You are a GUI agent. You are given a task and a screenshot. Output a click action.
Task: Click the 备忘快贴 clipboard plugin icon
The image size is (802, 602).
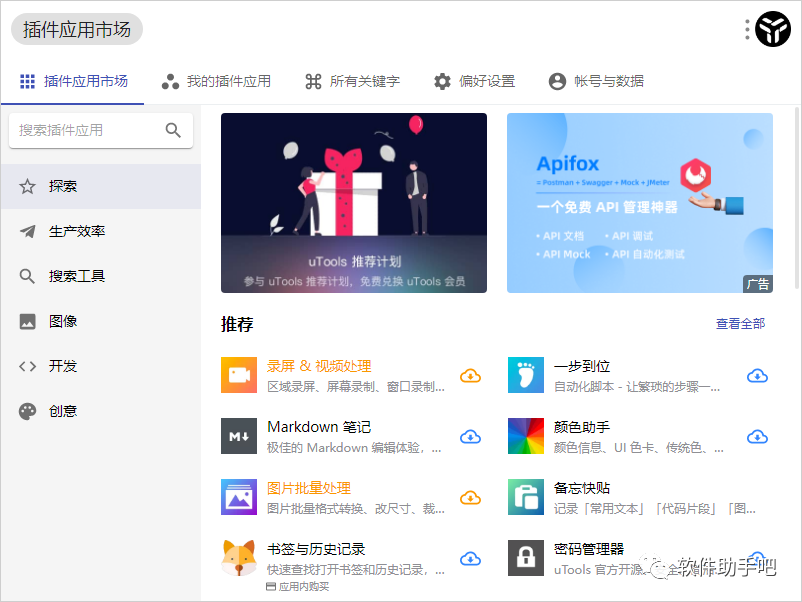(526, 497)
